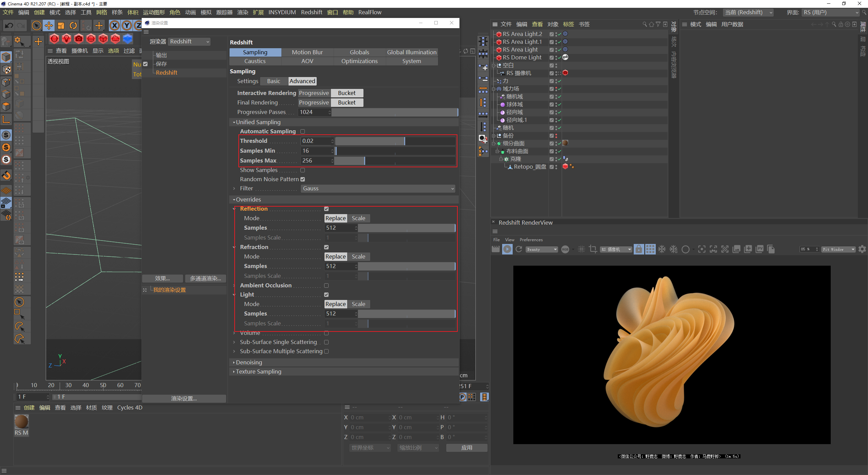The image size is (868, 475).
Task: Open the renderer Redshift dropdown
Action: 189,41
